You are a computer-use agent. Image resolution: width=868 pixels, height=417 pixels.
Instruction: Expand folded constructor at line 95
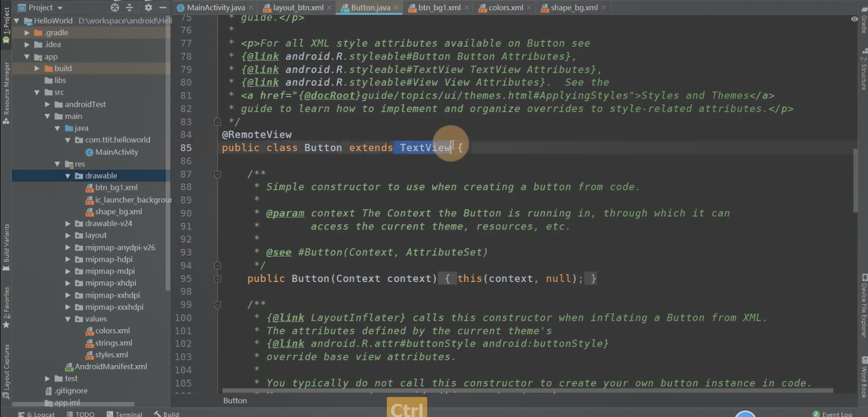(x=217, y=279)
